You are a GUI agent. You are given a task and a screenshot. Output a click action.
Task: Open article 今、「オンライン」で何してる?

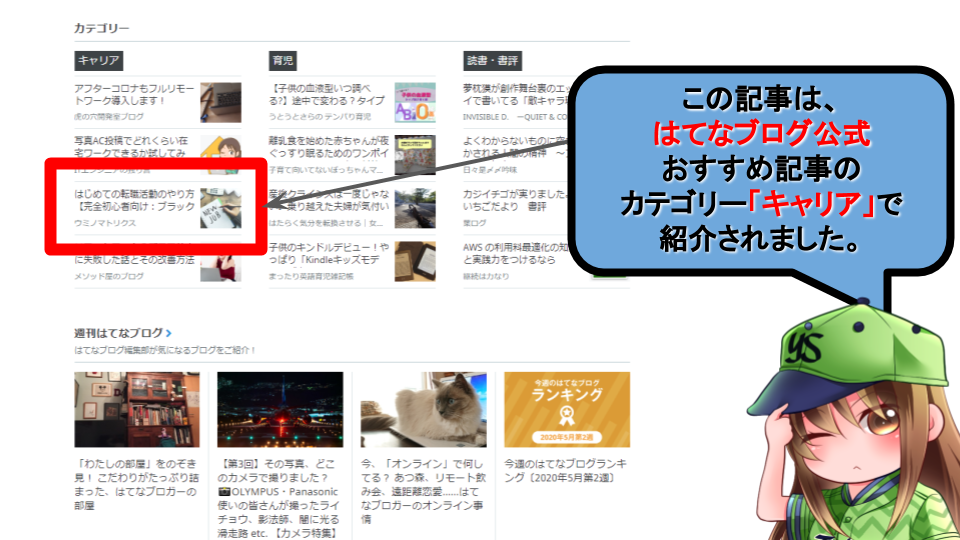tap(422, 492)
